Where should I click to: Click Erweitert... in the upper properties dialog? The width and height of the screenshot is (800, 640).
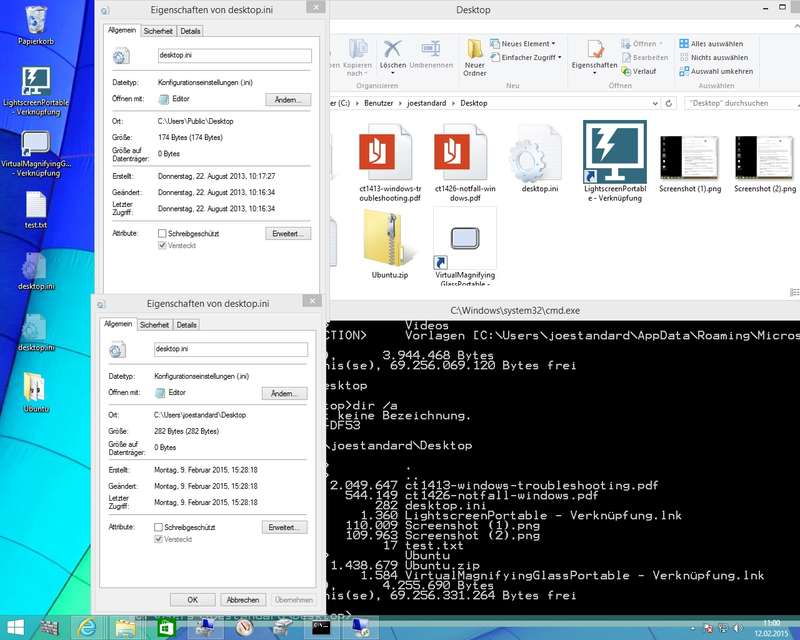(x=288, y=233)
